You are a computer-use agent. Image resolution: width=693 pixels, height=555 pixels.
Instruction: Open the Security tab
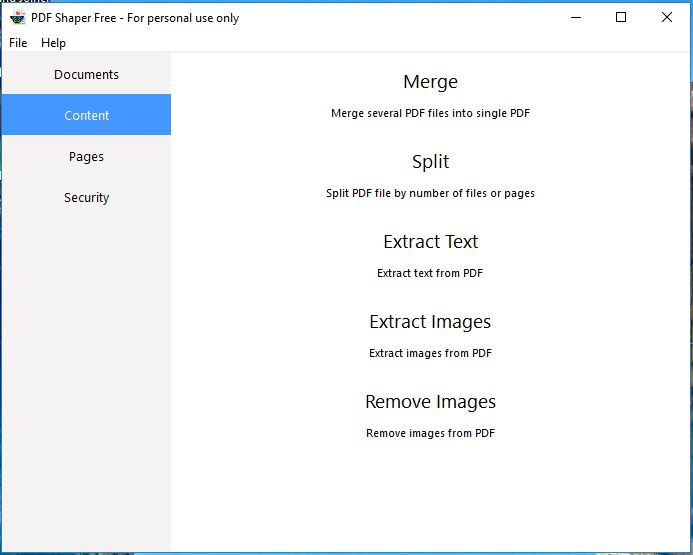86,198
